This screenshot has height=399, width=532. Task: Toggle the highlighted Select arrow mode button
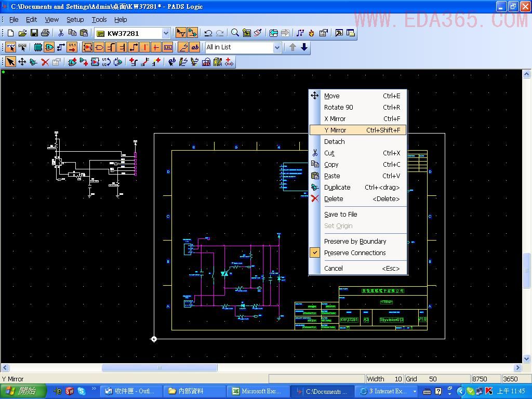[x=10, y=62]
